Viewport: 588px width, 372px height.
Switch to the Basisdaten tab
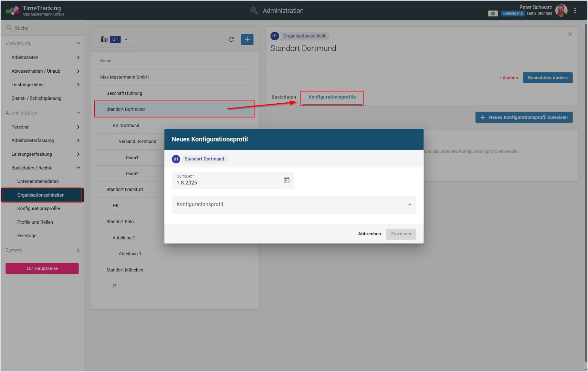coord(284,97)
